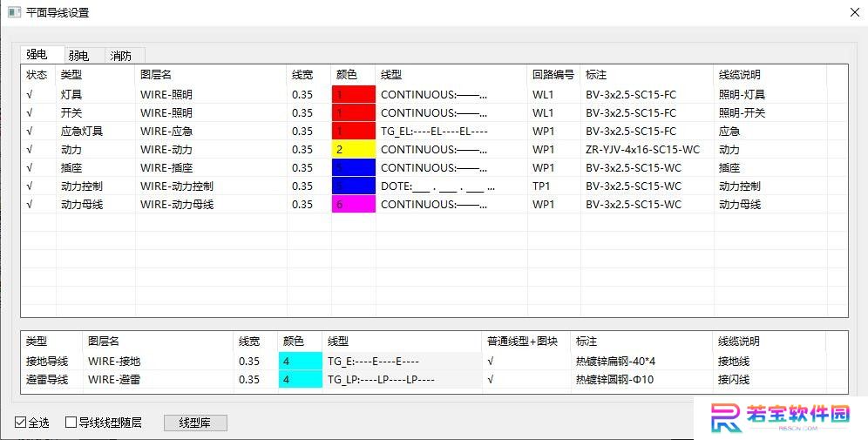
Task: Click the 图层名 column header in top table
Action: point(210,75)
